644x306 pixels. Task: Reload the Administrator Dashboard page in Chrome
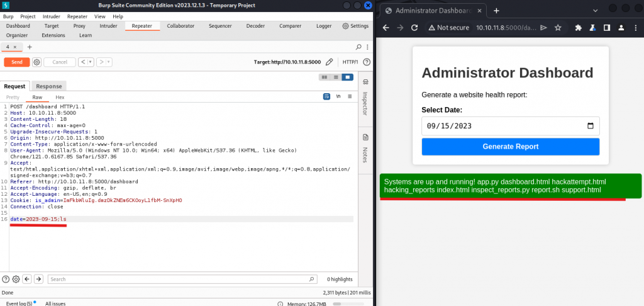(414, 28)
